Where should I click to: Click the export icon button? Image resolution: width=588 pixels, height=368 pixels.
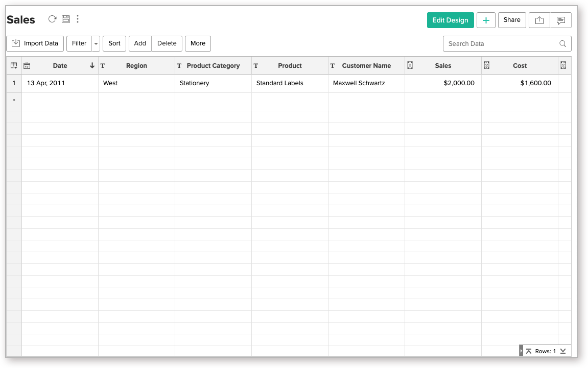coord(539,20)
